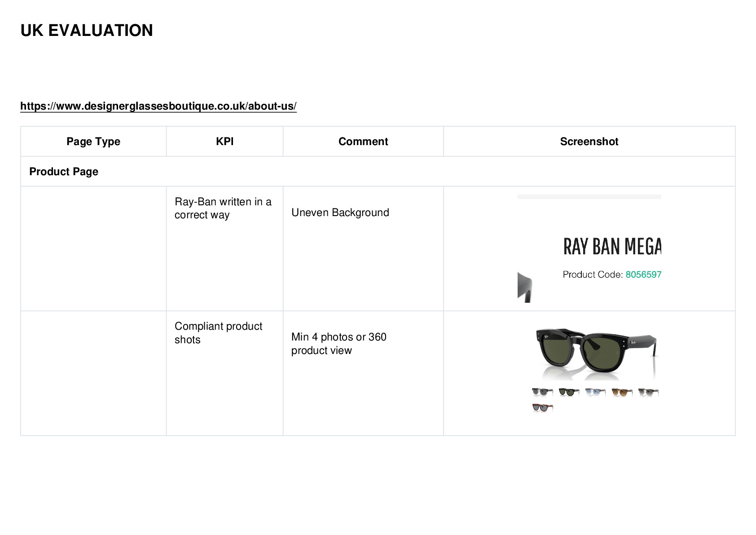The width and height of the screenshot is (756, 535).
Task: Pick the tortoise frame with grey gradient lens thumbnail
Action: coord(648,392)
